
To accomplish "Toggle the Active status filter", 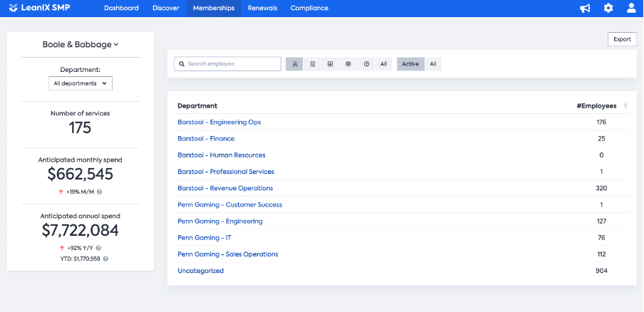I will tap(410, 64).
